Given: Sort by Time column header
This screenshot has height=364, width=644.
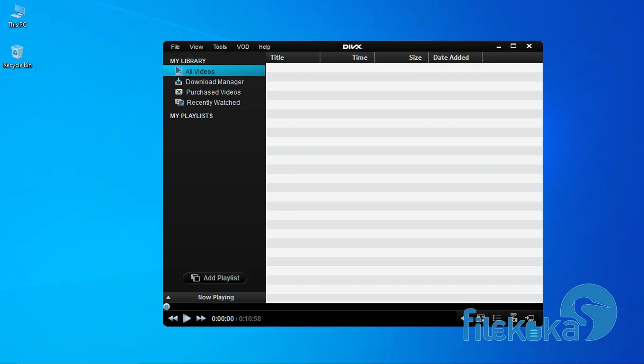Looking at the screenshot, I should click(347, 57).
